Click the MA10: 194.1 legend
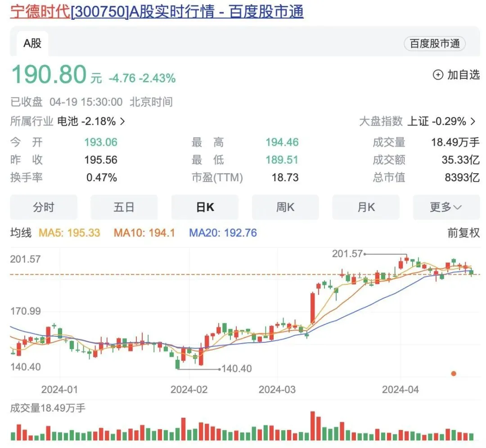This screenshot has width=486, height=448. click(x=144, y=233)
